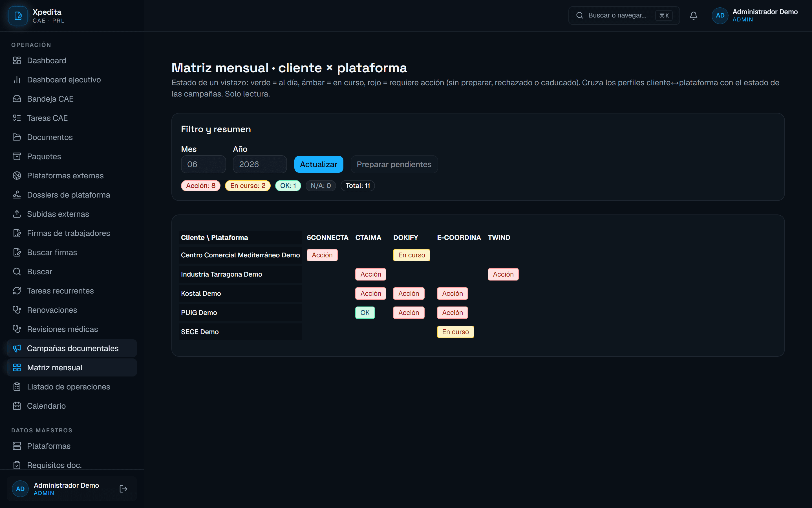The height and width of the screenshot is (508, 812).
Task: Open Calendario in the sidebar
Action: (x=72, y=406)
